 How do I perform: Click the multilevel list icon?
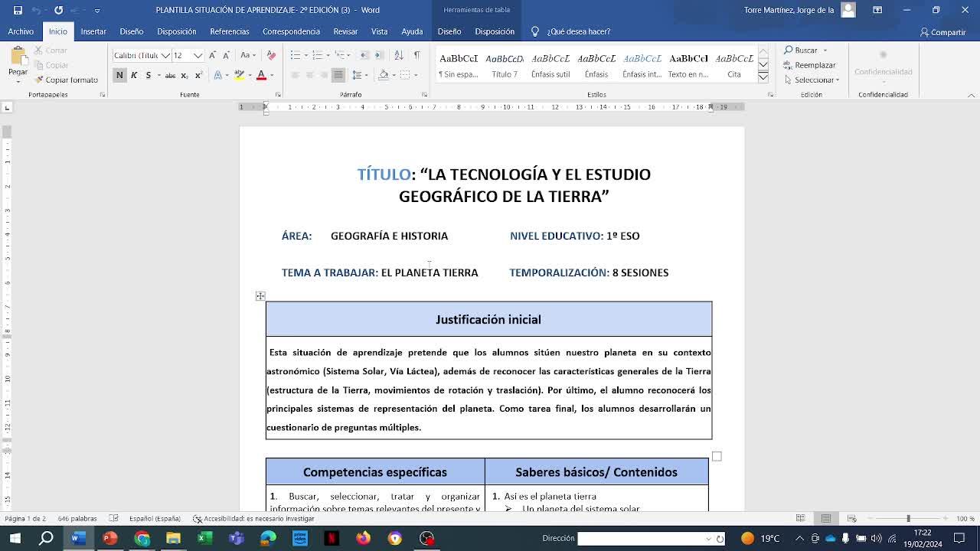pyautogui.click(x=338, y=55)
